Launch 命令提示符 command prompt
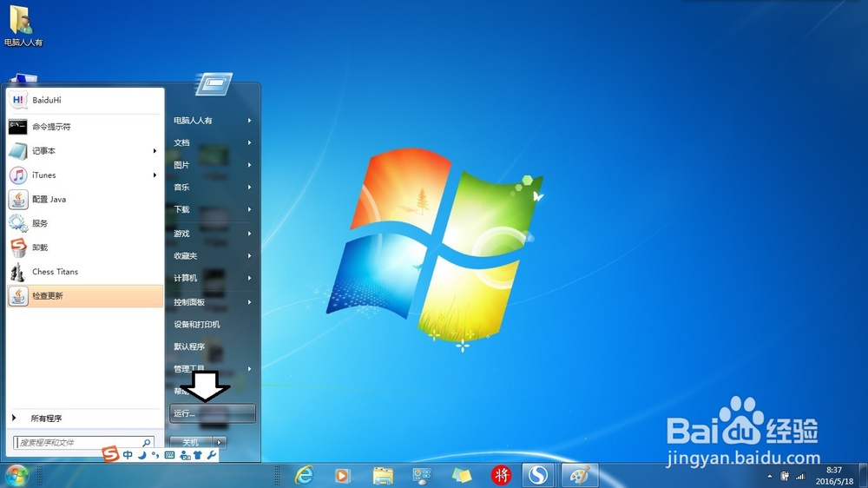Viewport: 868px width, 488px height. tap(85, 127)
